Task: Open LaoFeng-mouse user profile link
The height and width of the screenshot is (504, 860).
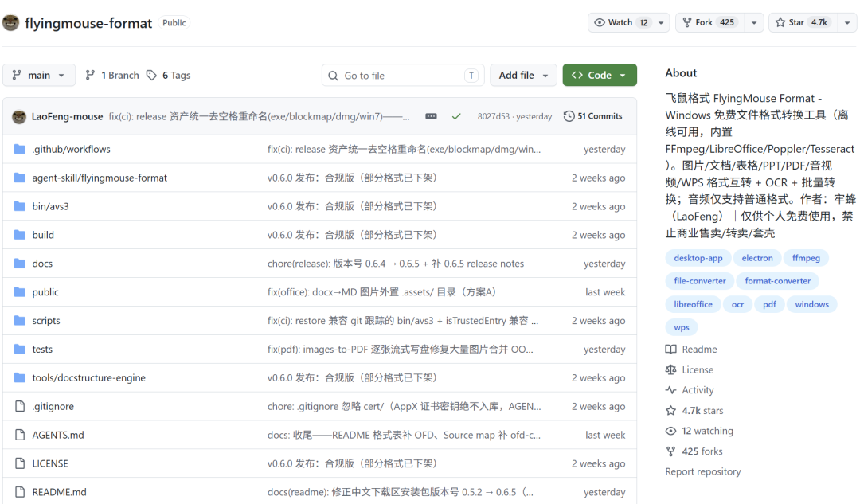Action: (67, 116)
